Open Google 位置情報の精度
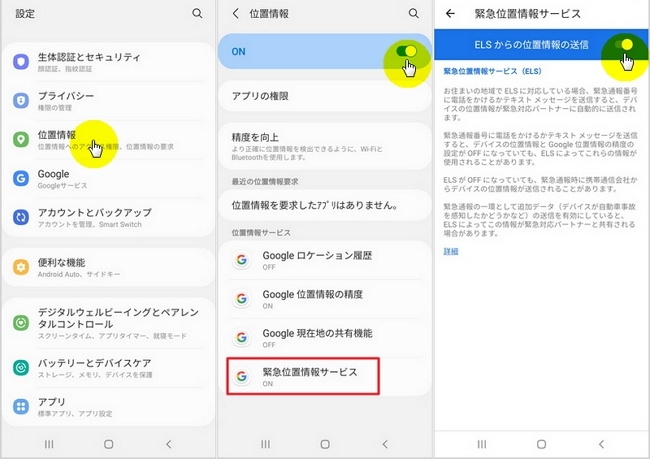650x459 pixels. (325, 299)
